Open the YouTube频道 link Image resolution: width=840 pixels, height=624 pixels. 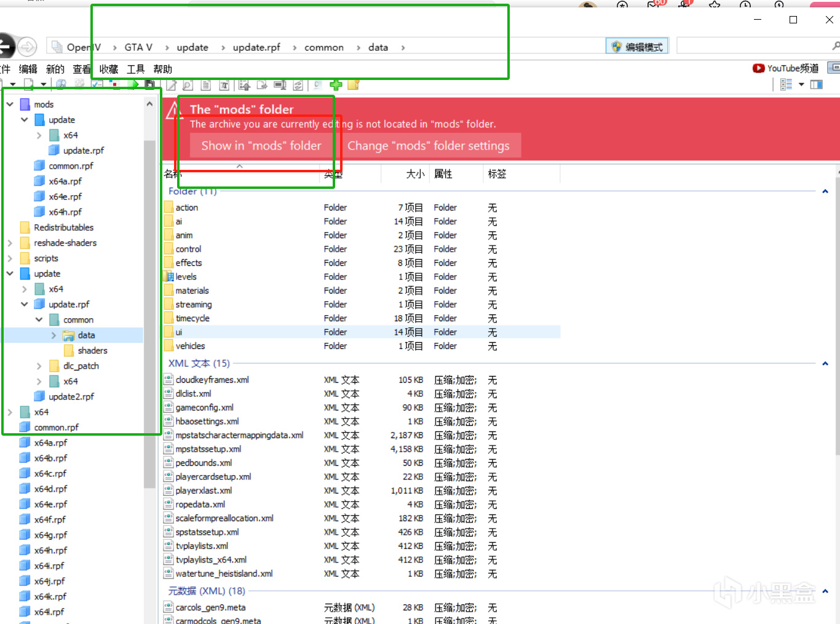(793, 68)
